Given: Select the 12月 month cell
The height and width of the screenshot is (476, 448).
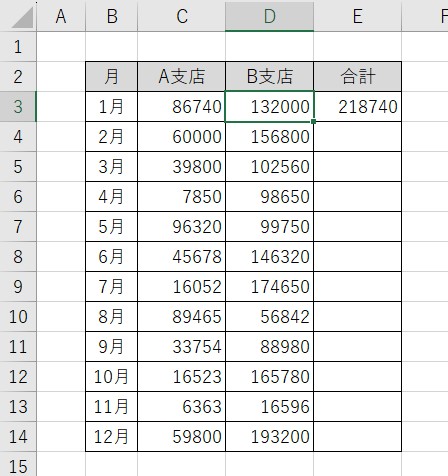Looking at the screenshot, I should click(x=111, y=437).
